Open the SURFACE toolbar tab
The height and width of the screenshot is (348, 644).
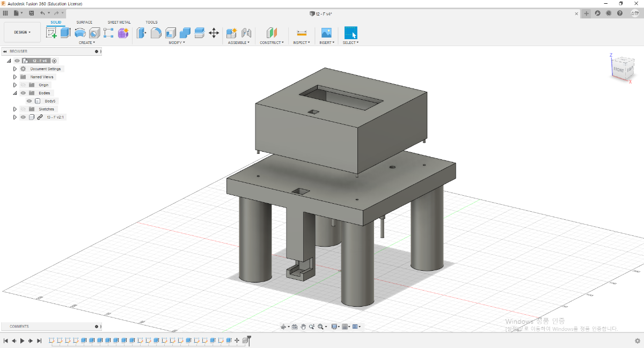84,23
